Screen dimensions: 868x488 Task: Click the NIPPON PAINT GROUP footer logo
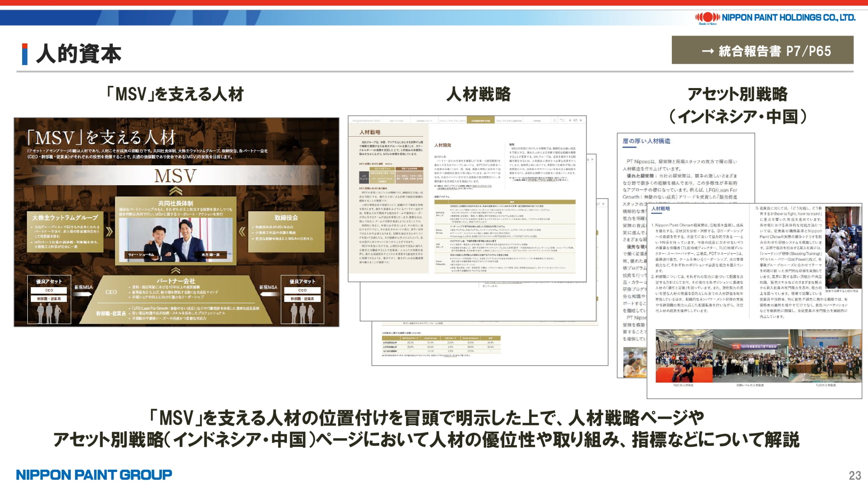(94, 475)
